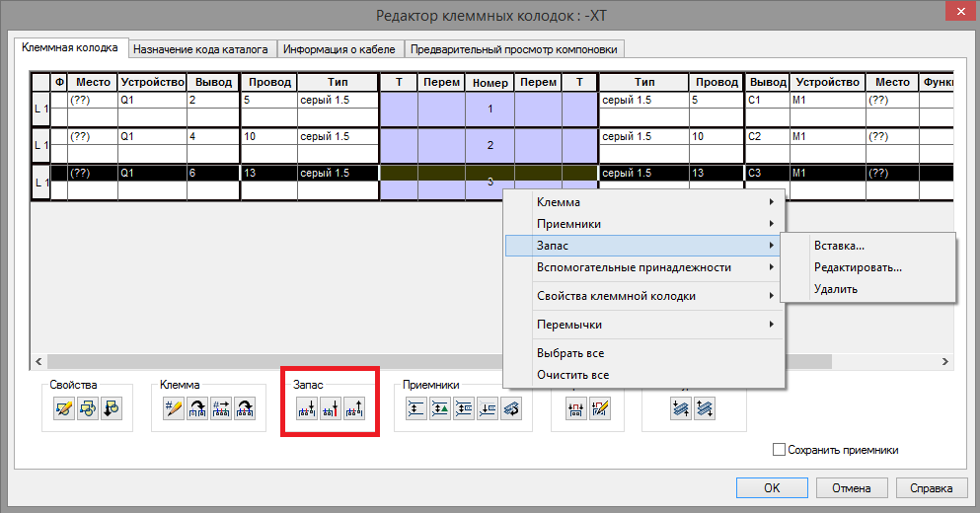Screen dimensions: 980x513
Task: Switch to Назначение кода каталога tab
Action: pyautogui.click(x=200, y=49)
